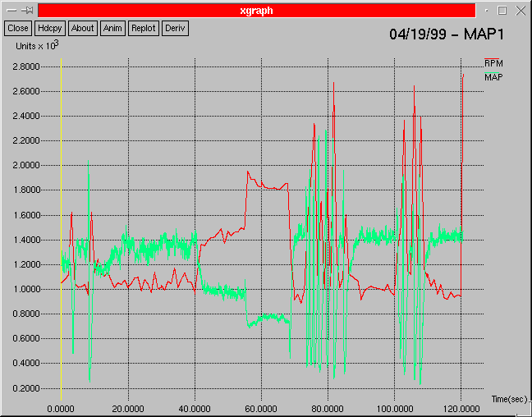Image resolution: width=532 pixels, height=417 pixels.
Task: Maximize the xgraph window square icon
Action: click(x=502, y=11)
